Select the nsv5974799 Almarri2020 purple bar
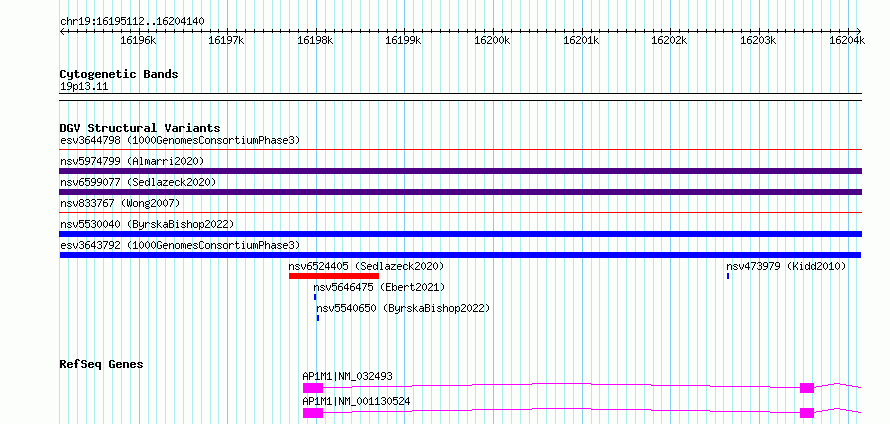Viewport: 890px width, 424px height. click(460, 171)
